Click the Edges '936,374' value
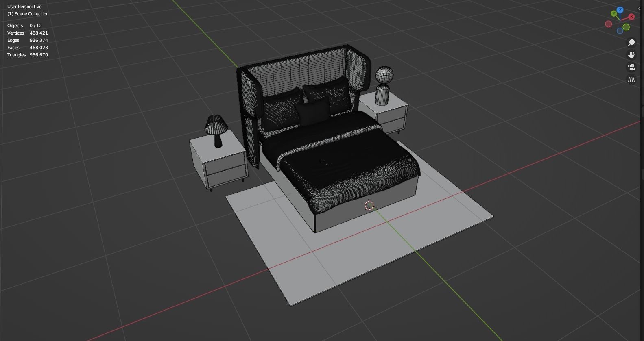The image size is (644, 341). 39,40
